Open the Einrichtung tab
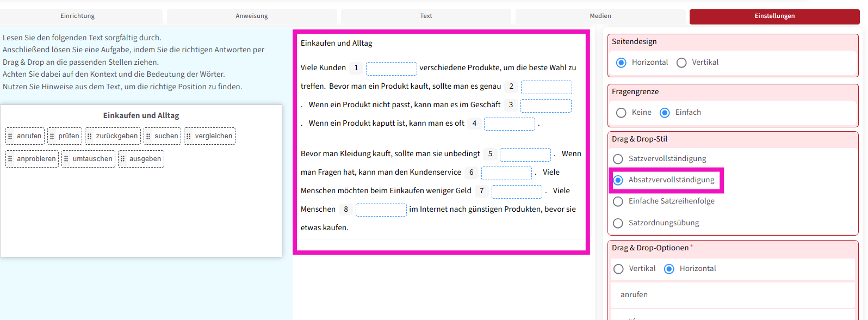This screenshot has width=868, height=320. (78, 16)
